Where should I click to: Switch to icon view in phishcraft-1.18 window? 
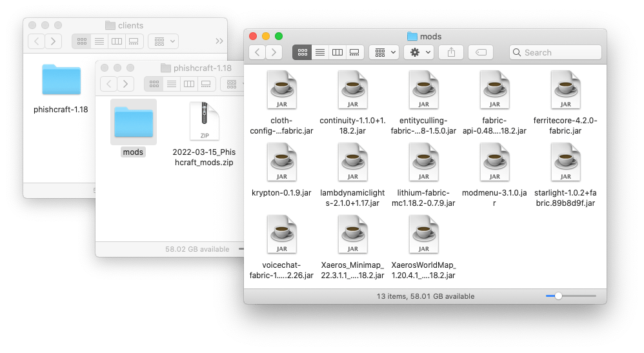(x=154, y=84)
